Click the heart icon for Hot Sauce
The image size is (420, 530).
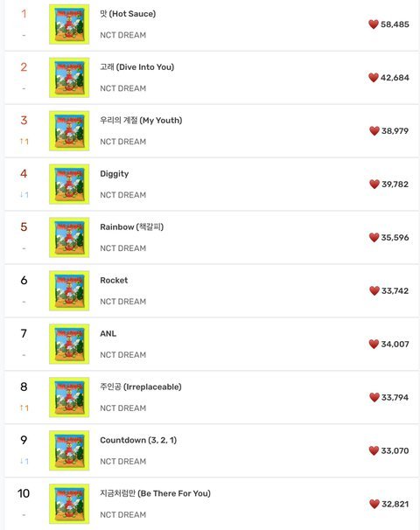(x=374, y=24)
